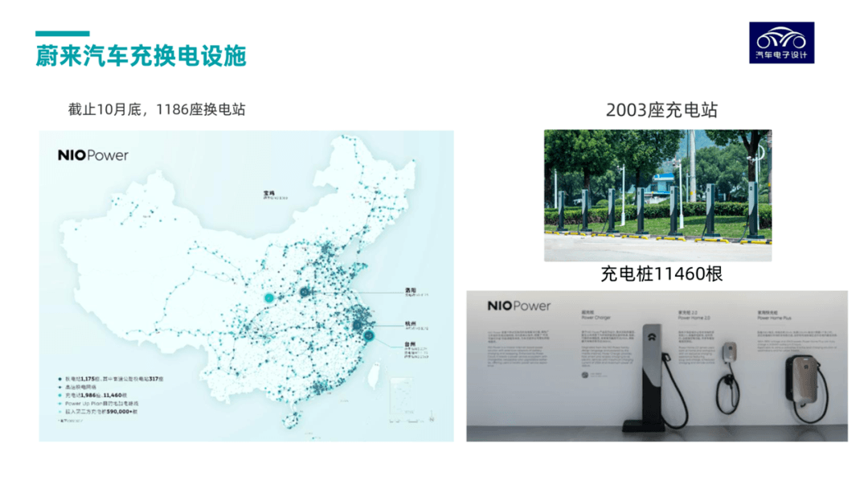The image size is (868, 489).
Task: Click the map legend line with 11,460
Action: click(x=93, y=396)
